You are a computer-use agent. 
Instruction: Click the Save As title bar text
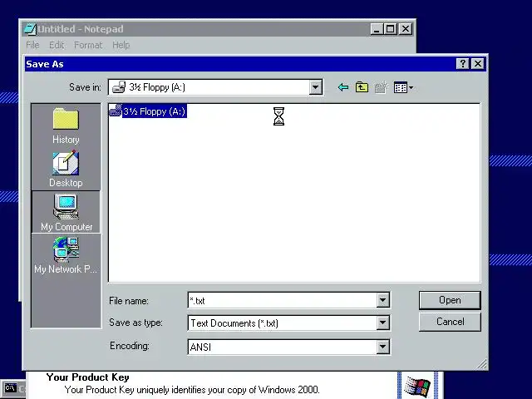(x=45, y=64)
